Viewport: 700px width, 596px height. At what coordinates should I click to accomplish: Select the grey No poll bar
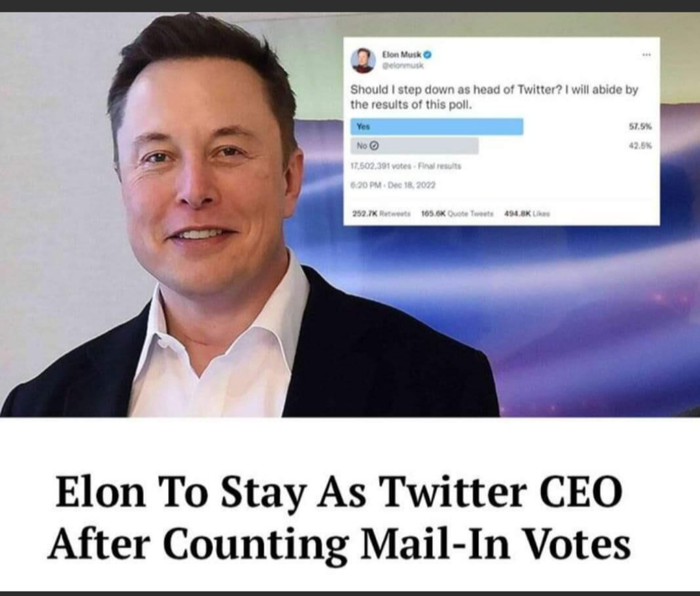point(414,146)
